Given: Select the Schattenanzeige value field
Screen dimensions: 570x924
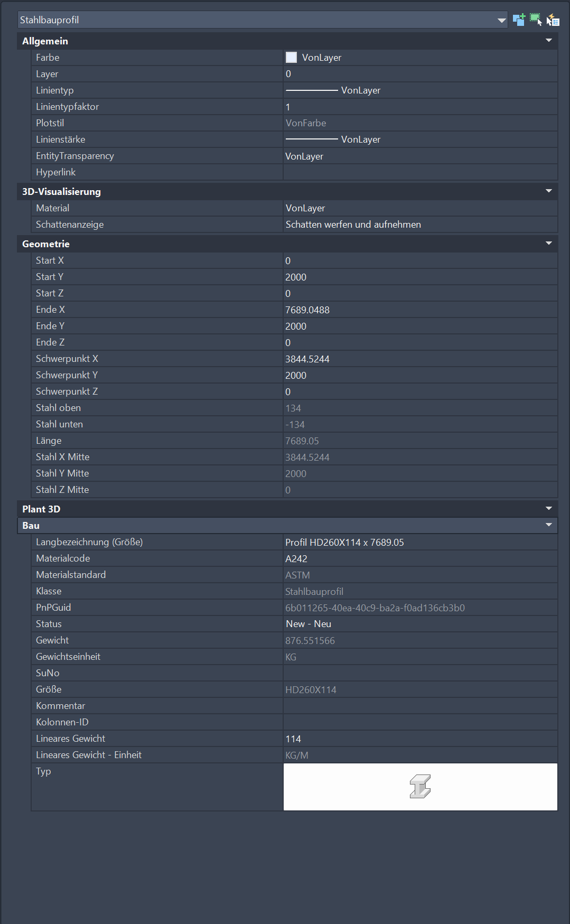Looking at the screenshot, I should 420,225.
